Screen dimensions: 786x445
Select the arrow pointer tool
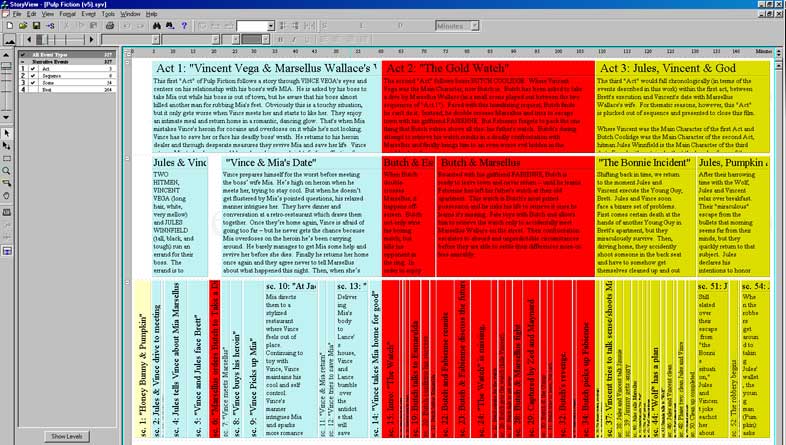point(7,133)
